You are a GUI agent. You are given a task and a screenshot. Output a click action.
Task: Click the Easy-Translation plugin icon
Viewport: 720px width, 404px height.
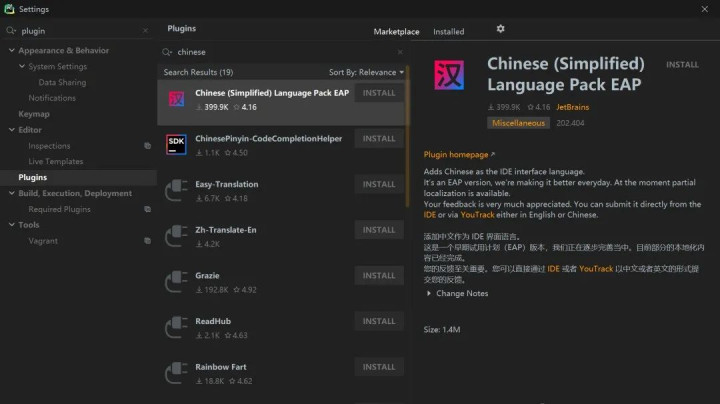[x=177, y=190]
